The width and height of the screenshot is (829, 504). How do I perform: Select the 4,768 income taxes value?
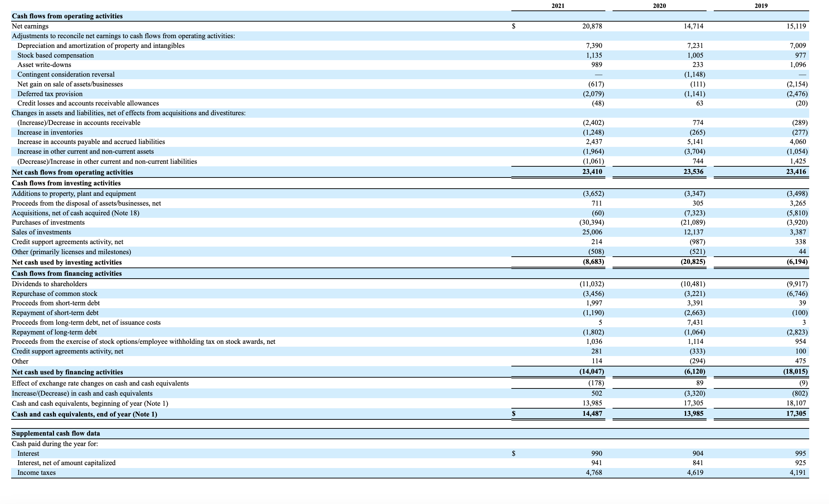tap(594, 473)
